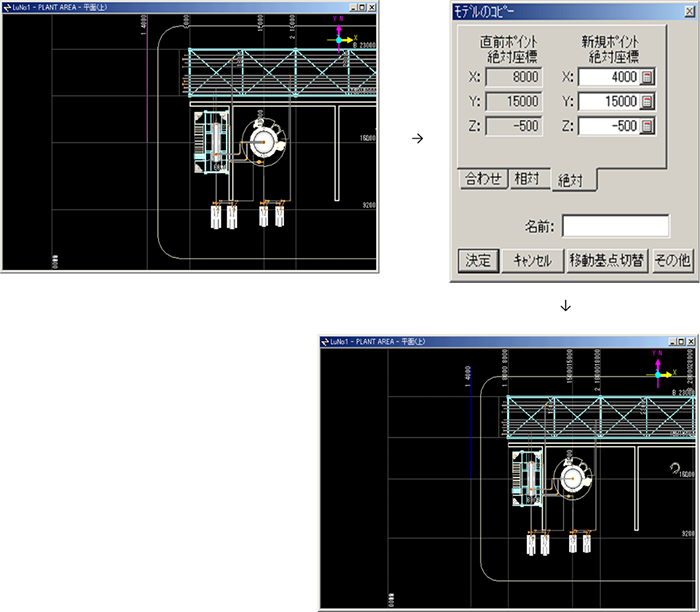Click the 移動基点切替 button
The image size is (700, 612).
pos(606,261)
